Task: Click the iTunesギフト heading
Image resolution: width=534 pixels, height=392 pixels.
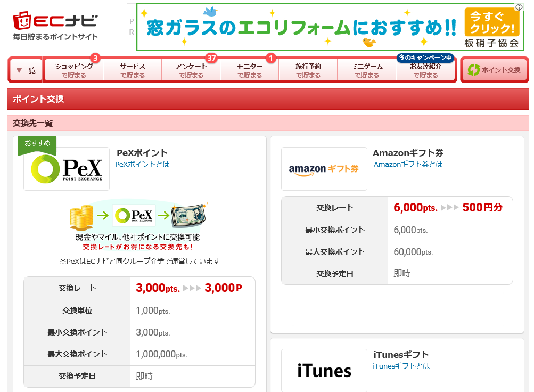Action: (401, 355)
